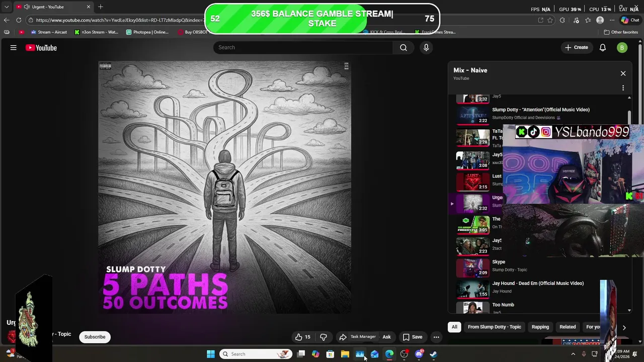Open more actions three-dot menu below video

(436, 337)
